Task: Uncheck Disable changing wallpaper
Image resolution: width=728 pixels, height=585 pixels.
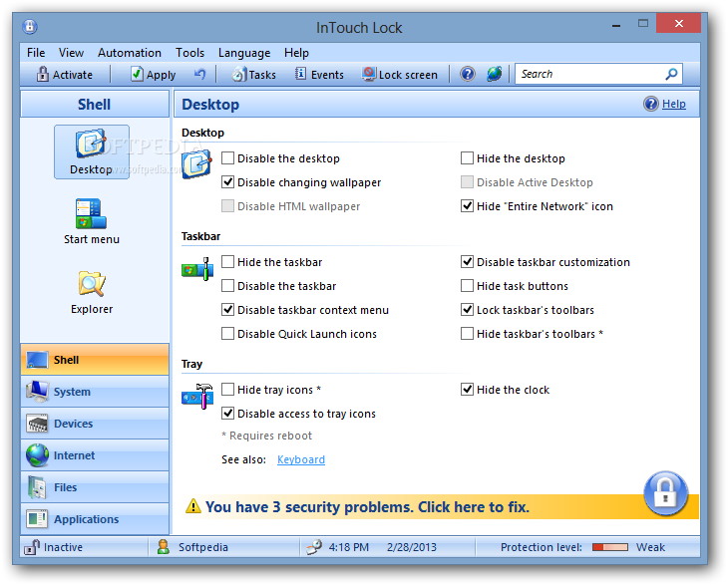Action: pyautogui.click(x=227, y=182)
